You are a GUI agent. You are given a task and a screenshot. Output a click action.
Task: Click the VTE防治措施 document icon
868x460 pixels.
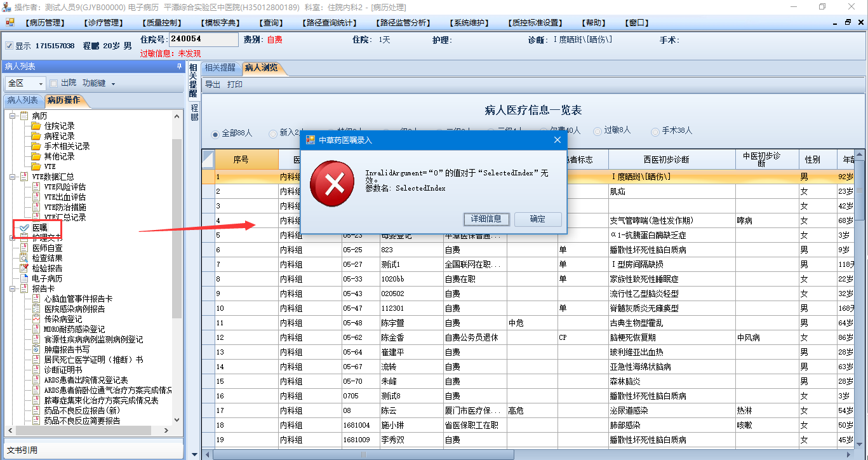click(36, 207)
